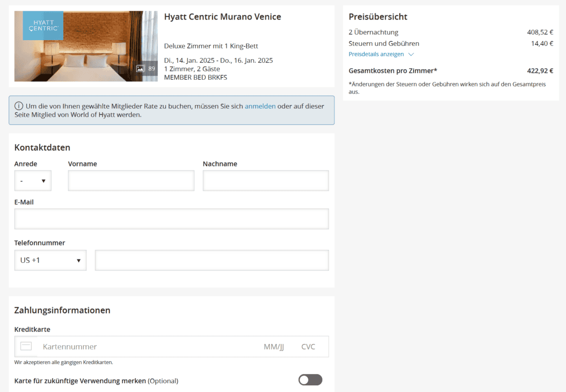Open the Anrede salutation dropdown
The width and height of the screenshot is (566, 392).
[x=33, y=181]
